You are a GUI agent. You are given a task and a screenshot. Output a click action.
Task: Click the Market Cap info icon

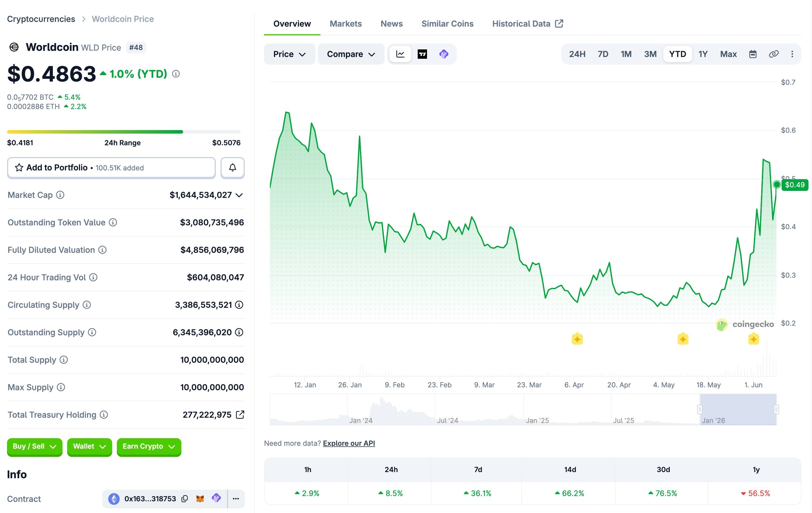60,195
